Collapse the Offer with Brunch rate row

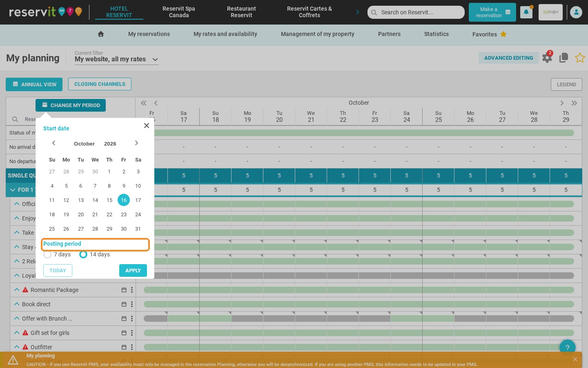[17, 318]
